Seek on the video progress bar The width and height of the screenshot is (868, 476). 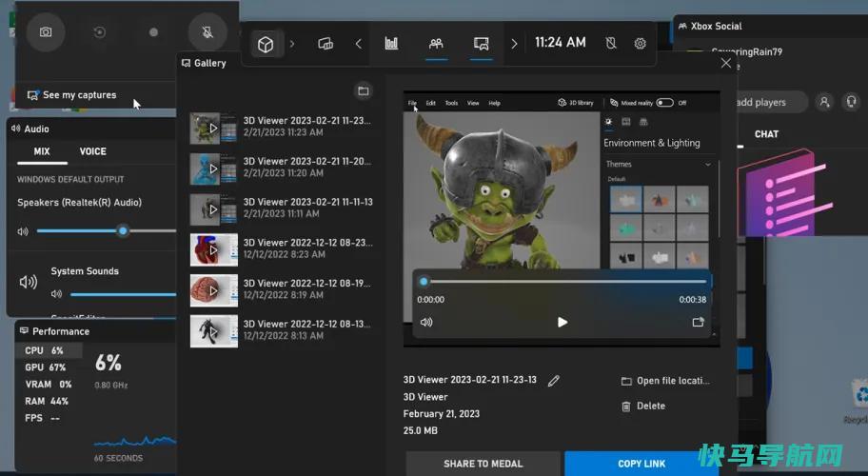564,281
